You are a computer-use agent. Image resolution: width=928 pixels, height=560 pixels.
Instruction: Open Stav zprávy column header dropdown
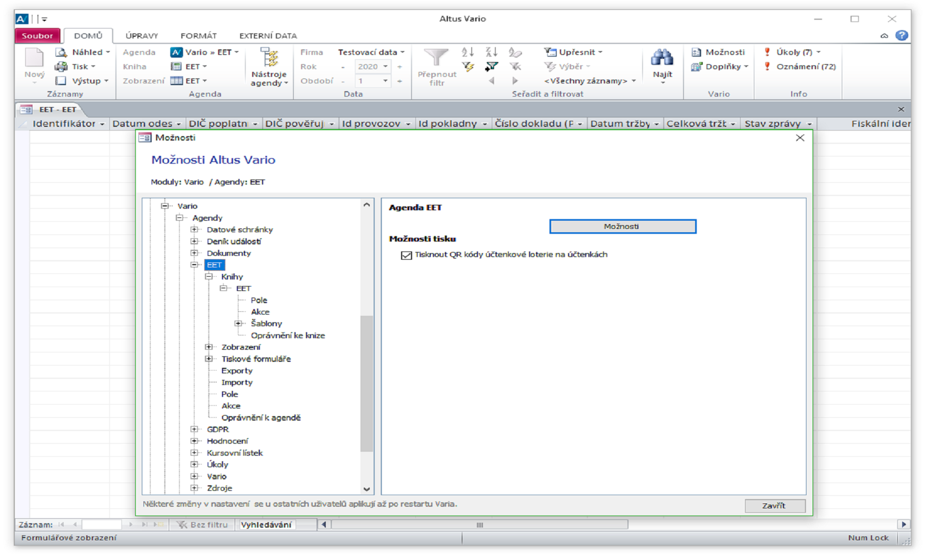click(809, 124)
